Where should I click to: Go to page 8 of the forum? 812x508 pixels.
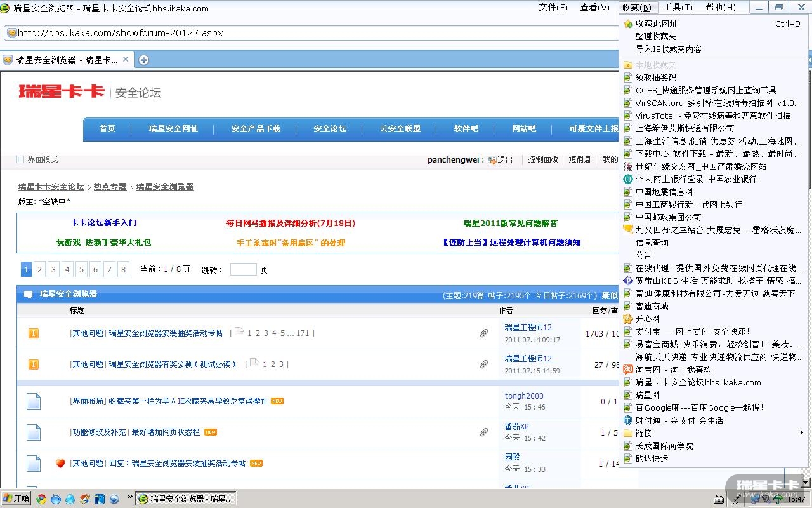point(123,269)
